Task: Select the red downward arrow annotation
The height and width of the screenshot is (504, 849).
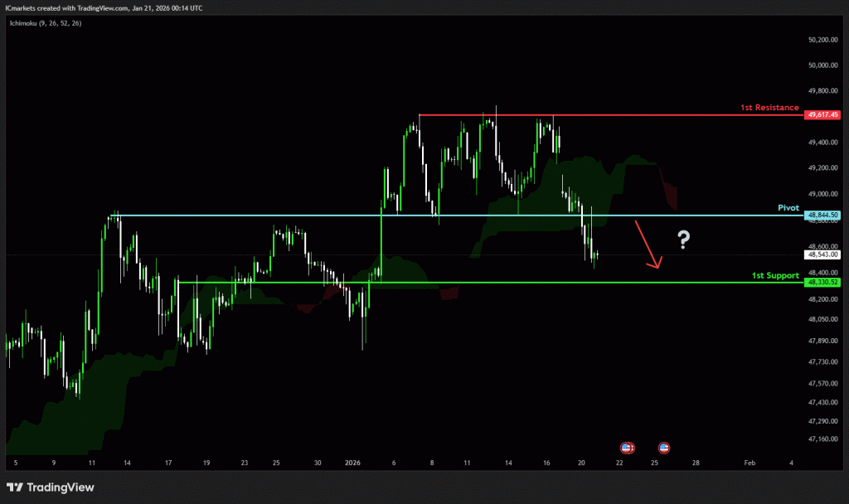Action: pyautogui.click(x=648, y=245)
